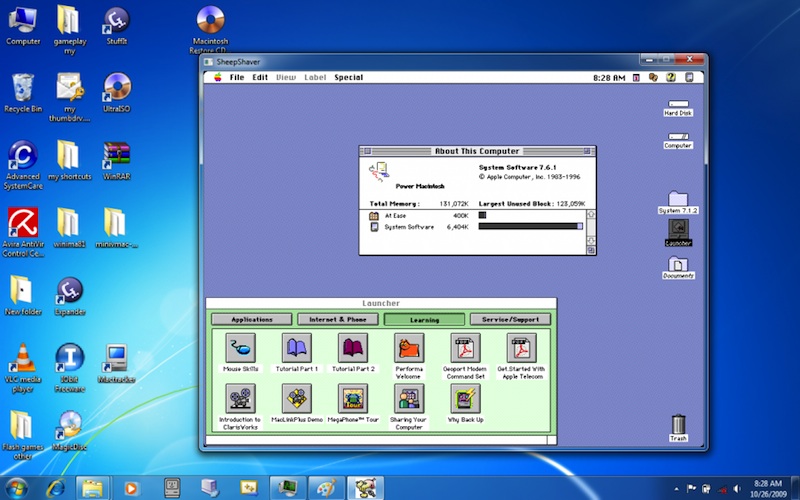Open Introduction to ClarisWorks

tap(240, 399)
